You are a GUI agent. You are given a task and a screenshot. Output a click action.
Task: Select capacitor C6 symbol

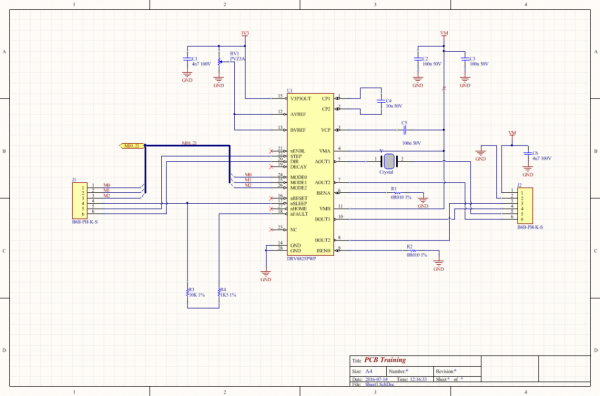click(x=528, y=153)
